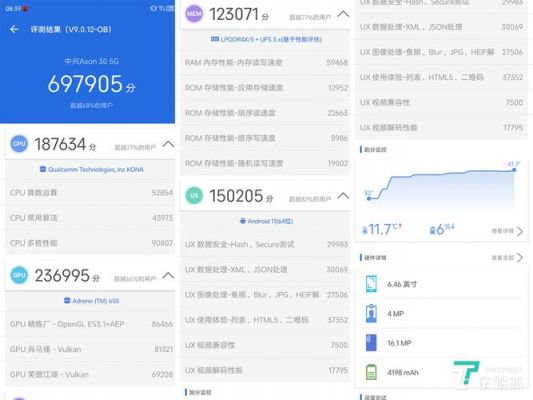Click the 评测结果 (V9.0.12-OB) title
This screenshot has width=533, height=400.
pyautogui.click(x=71, y=29)
